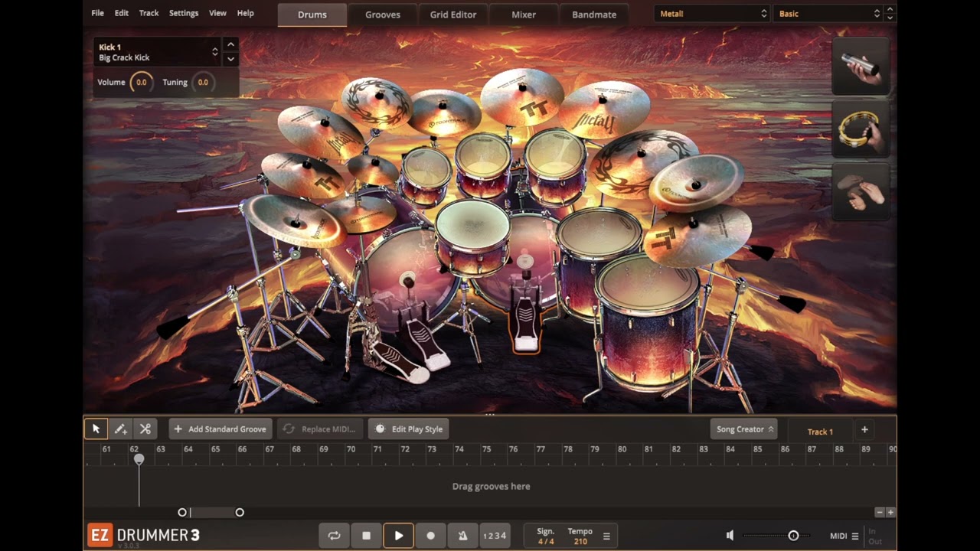980x551 pixels.
Task: Adjust the Volume knob
Action: pos(141,83)
